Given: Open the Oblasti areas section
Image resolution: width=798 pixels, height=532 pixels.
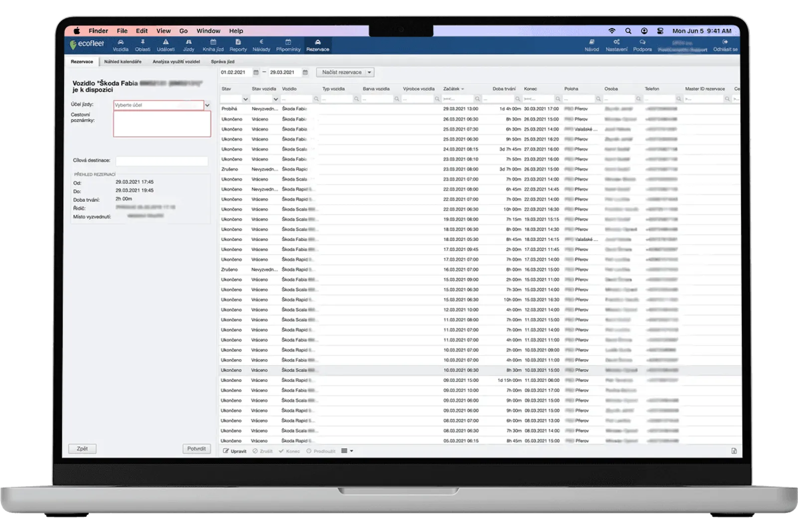Looking at the screenshot, I should pos(143,45).
